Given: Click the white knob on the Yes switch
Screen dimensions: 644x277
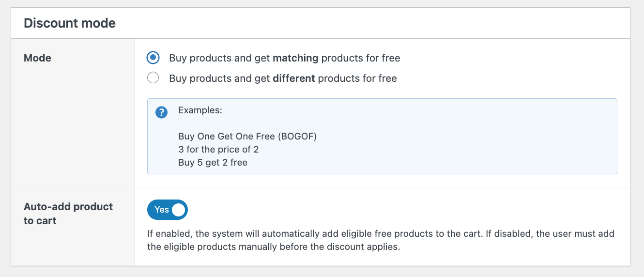Looking at the screenshot, I should (179, 210).
